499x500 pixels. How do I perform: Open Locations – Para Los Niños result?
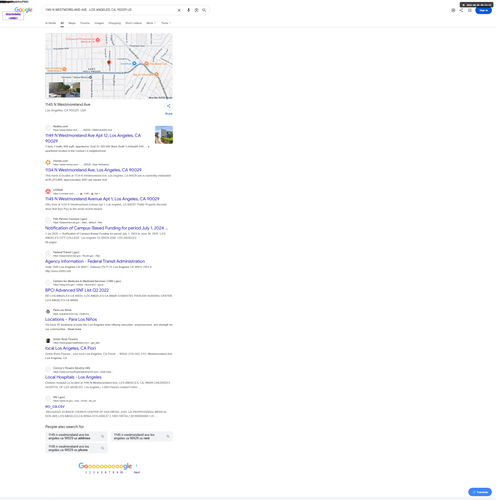[71, 319]
